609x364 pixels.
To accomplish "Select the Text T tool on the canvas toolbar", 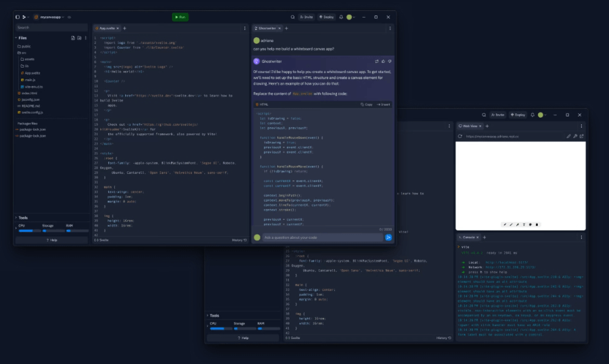I will coord(524,225).
